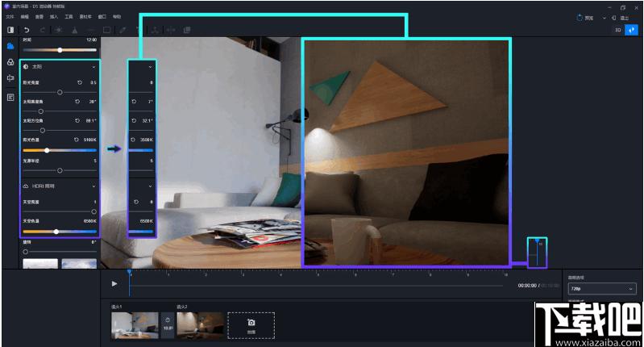644x347 pixels.
Task: Select the 镜头1 shot thumbnail
Action: (x=135, y=325)
